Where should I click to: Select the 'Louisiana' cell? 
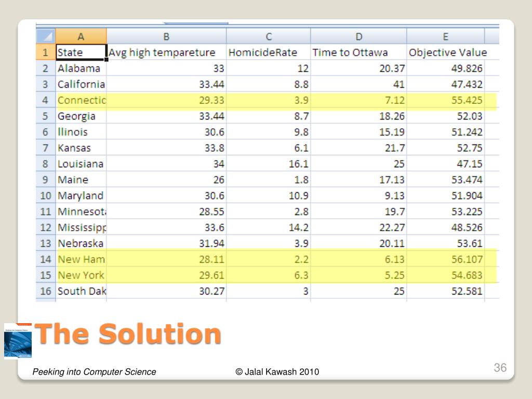[x=81, y=164]
